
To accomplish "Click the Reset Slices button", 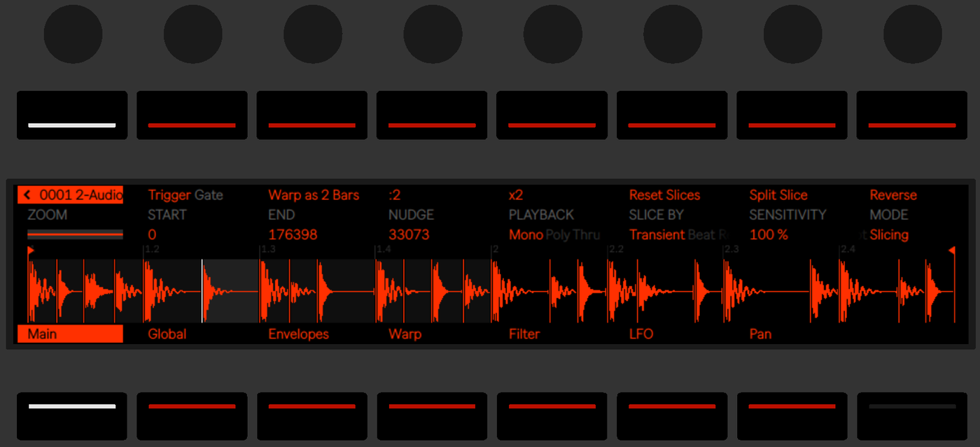I will [x=664, y=195].
